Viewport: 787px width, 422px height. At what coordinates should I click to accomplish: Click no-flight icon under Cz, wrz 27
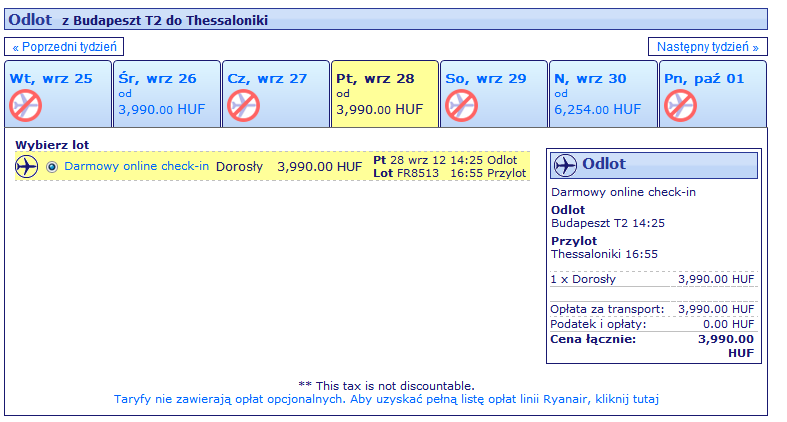tap(243, 105)
